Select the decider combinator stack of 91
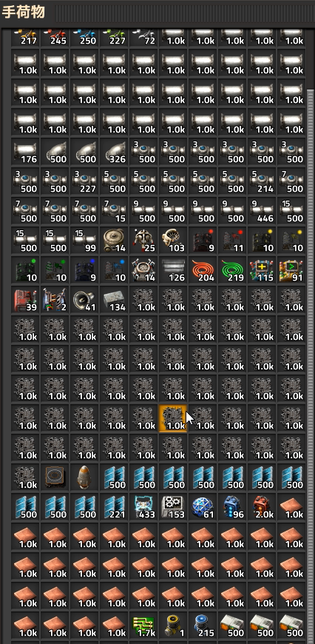 tap(291, 270)
